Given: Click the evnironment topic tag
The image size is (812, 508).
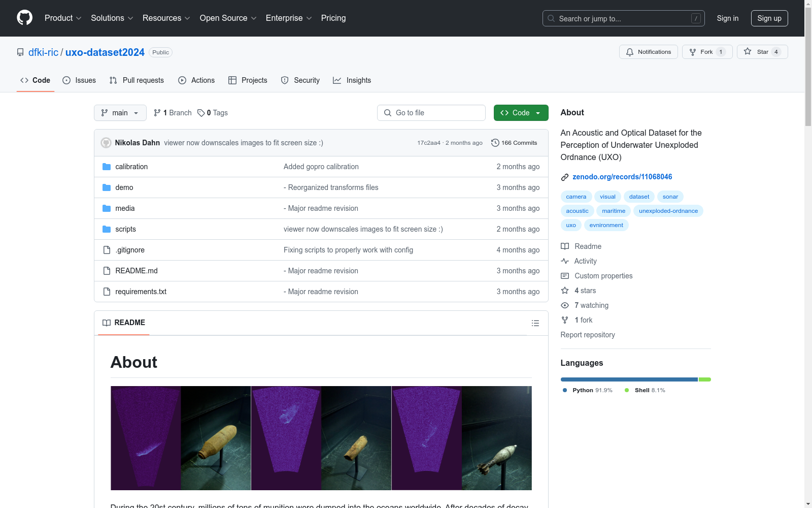Looking at the screenshot, I should click(x=606, y=225).
